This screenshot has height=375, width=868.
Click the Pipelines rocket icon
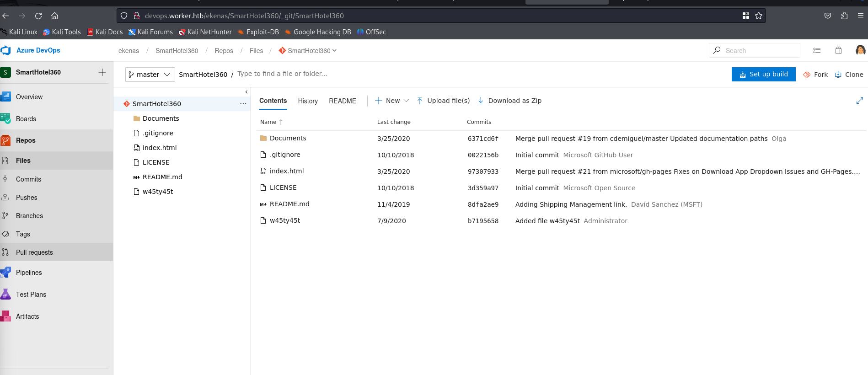[x=6, y=273]
